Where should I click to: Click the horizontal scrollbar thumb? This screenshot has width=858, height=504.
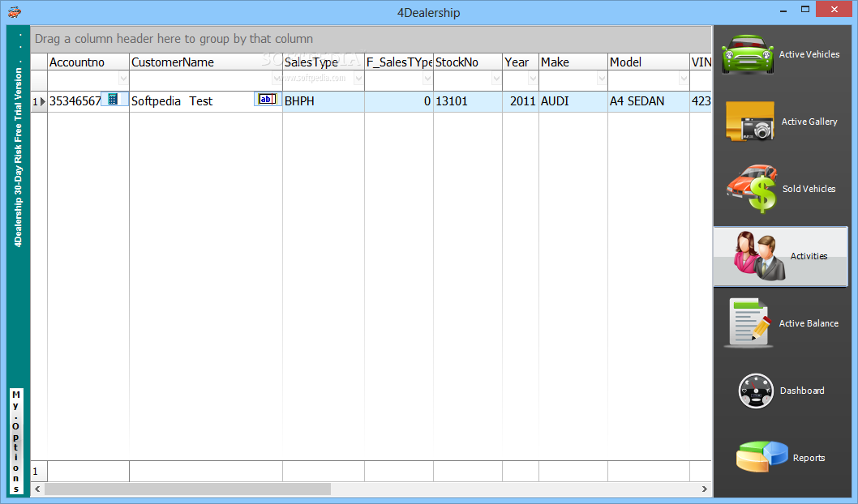pos(187,489)
